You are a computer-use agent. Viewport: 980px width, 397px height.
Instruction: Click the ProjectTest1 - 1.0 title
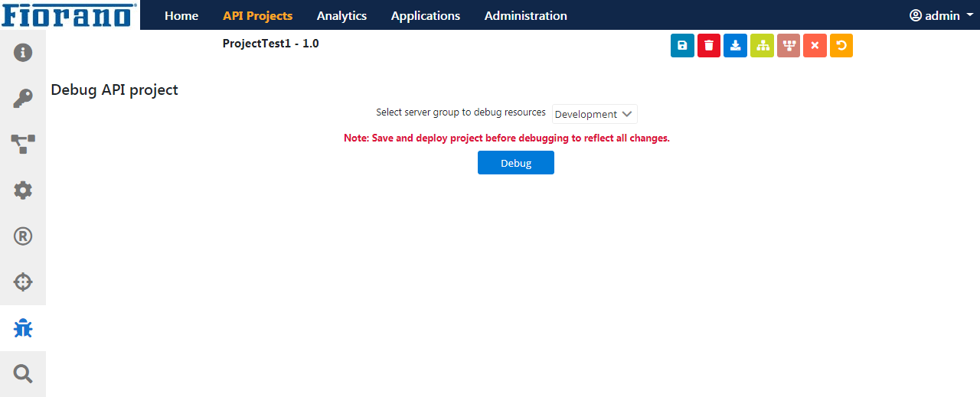click(x=271, y=44)
